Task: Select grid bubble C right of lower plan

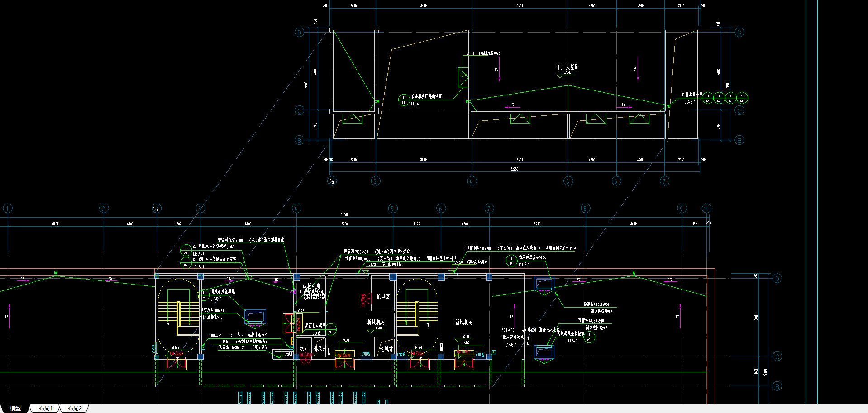Action: tap(777, 356)
